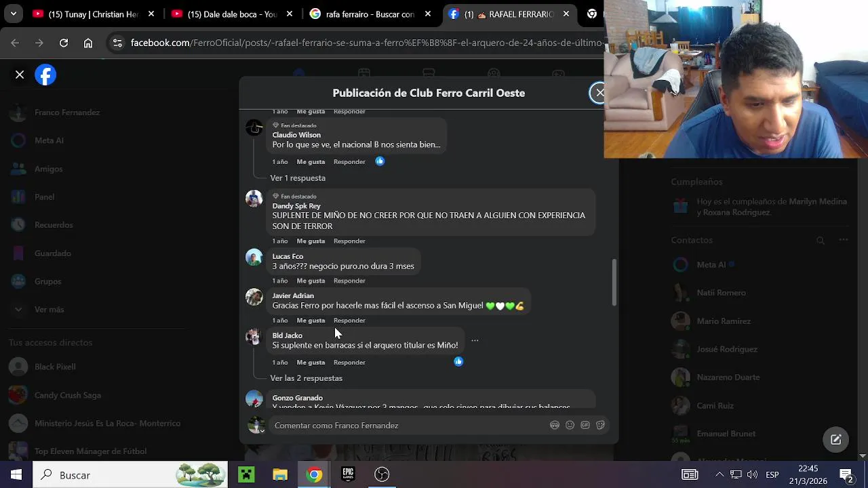Like Claudio Wilson's comment with Me gusta
This screenshot has width=868, height=488.
(311, 162)
